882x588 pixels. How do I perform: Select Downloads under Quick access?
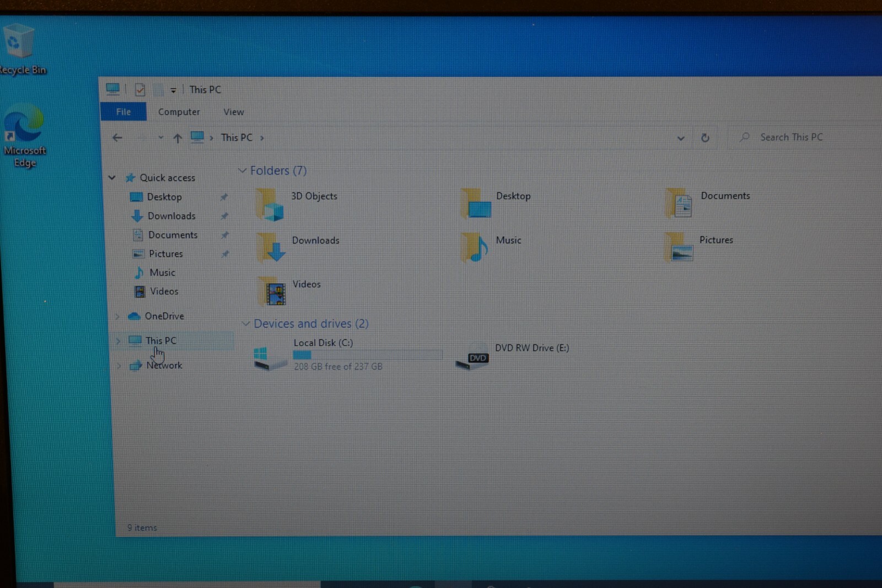(x=171, y=216)
